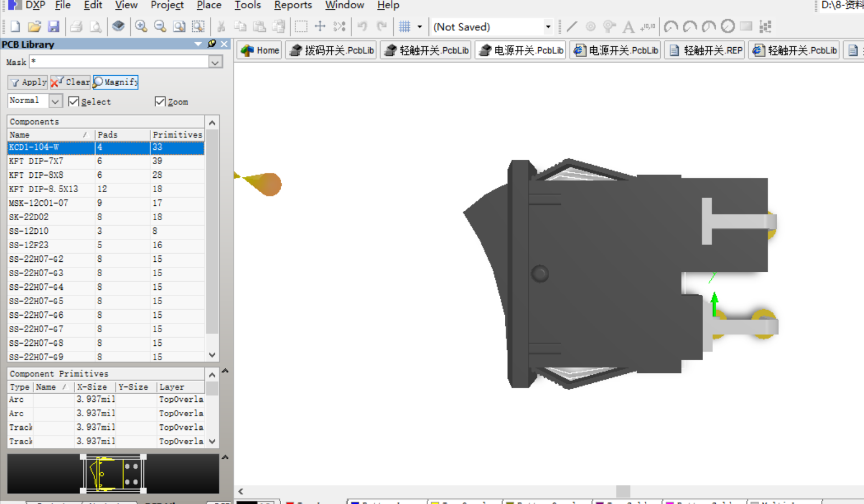864x504 pixels.
Task: Click the component footprint preview thumbnail
Action: tap(113, 473)
